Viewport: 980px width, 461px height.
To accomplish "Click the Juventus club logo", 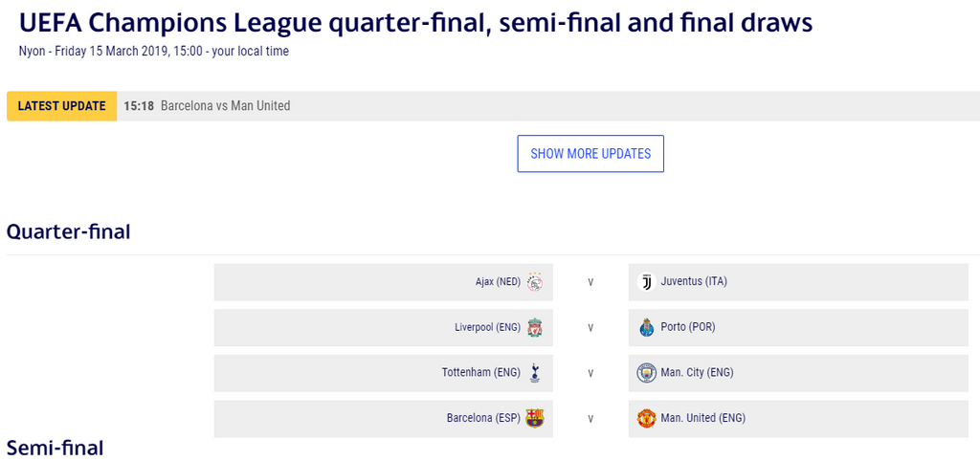I will coord(646,282).
